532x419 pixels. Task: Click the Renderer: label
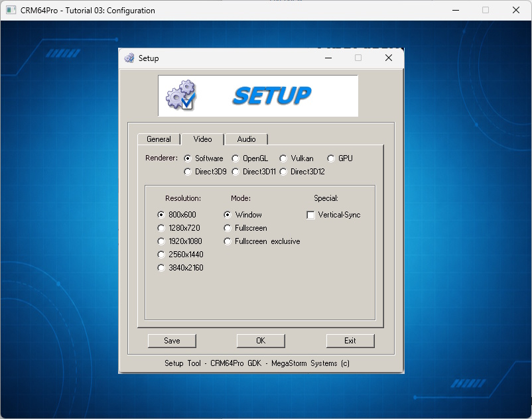(x=161, y=158)
